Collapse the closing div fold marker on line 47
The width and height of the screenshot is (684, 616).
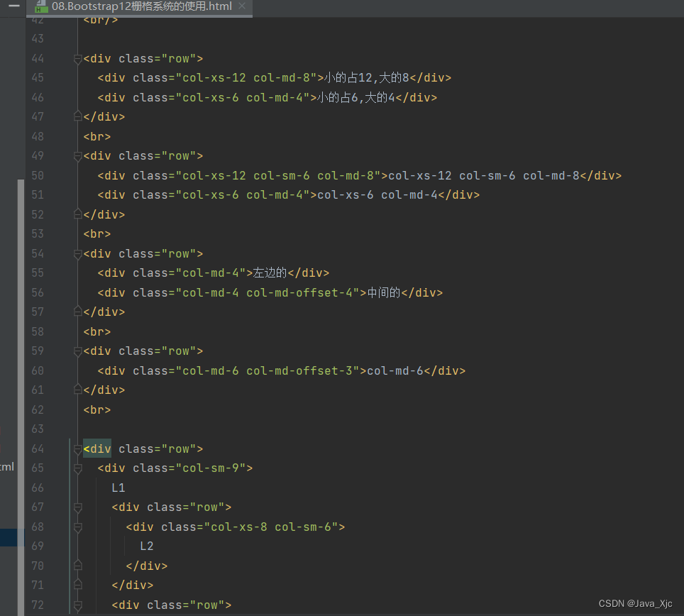[77, 116]
